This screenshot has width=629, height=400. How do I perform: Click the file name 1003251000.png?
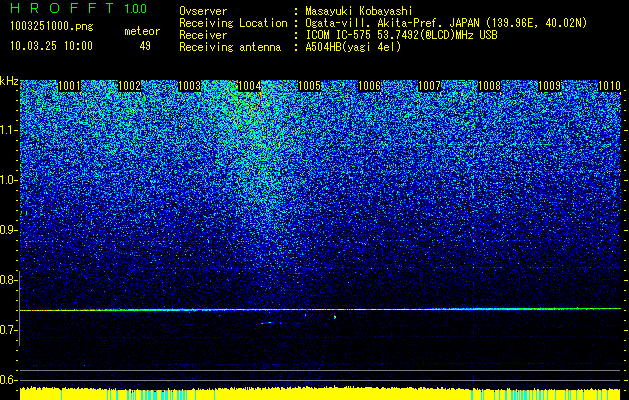pyautogui.click(x=52, y=27)
